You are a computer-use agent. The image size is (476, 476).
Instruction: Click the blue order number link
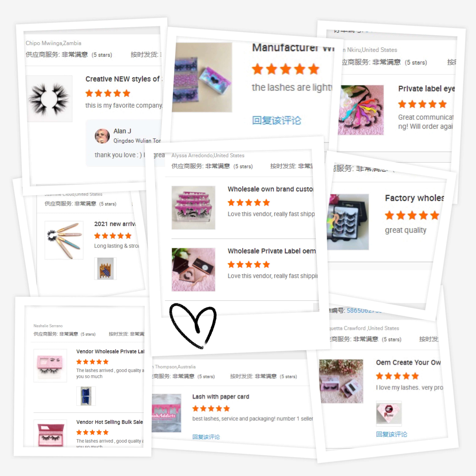tap(364, 310)
